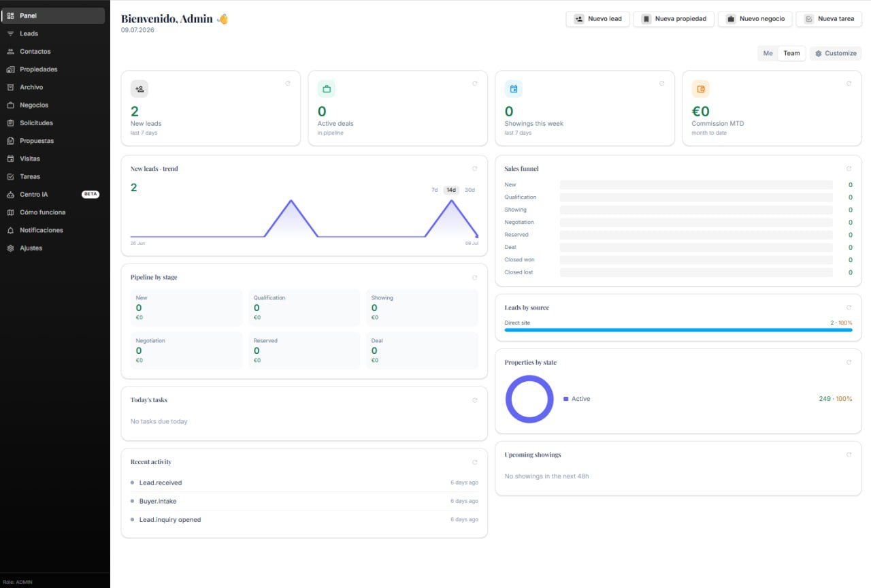Open the Leads section
871x588 pixels.
tap(53, 33)
